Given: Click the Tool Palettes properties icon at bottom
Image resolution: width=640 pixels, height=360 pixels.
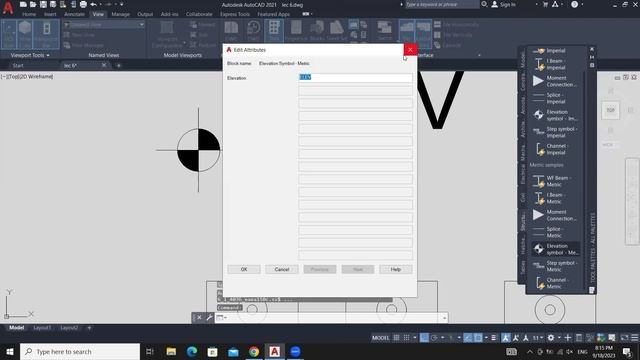Looking at the screenshot, I should [x=592, y=290].
